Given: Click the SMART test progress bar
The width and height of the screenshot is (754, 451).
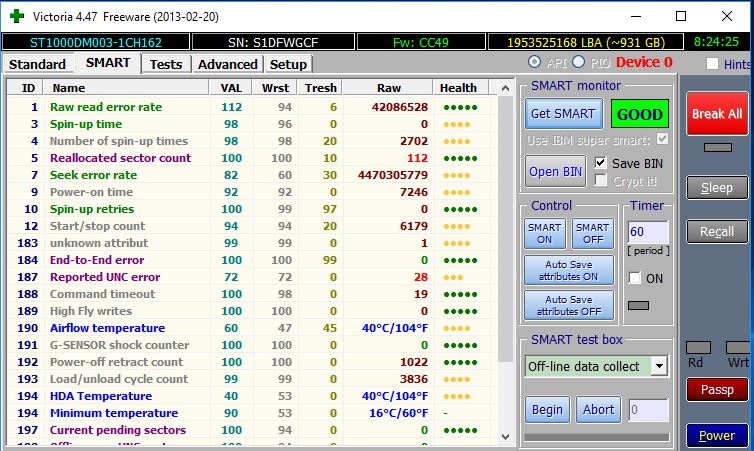Looking at the screenshot, I should tap(596, 436).
